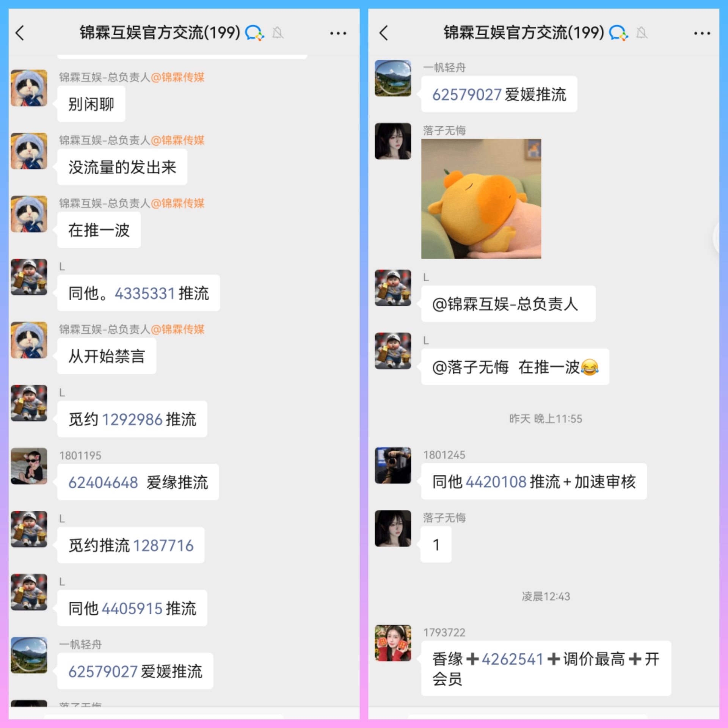
Task: Tap the number link 1287716
Action: click(x=163, y=546)
